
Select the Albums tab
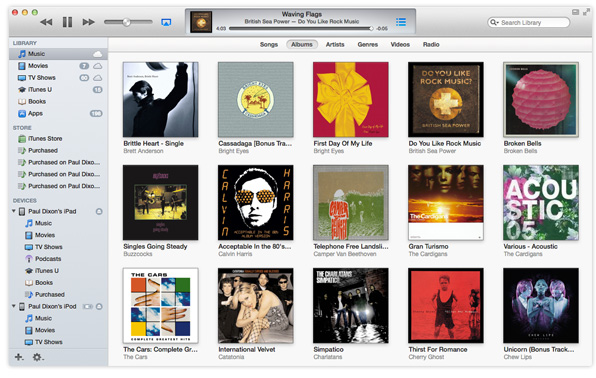(x=302, y=44)
